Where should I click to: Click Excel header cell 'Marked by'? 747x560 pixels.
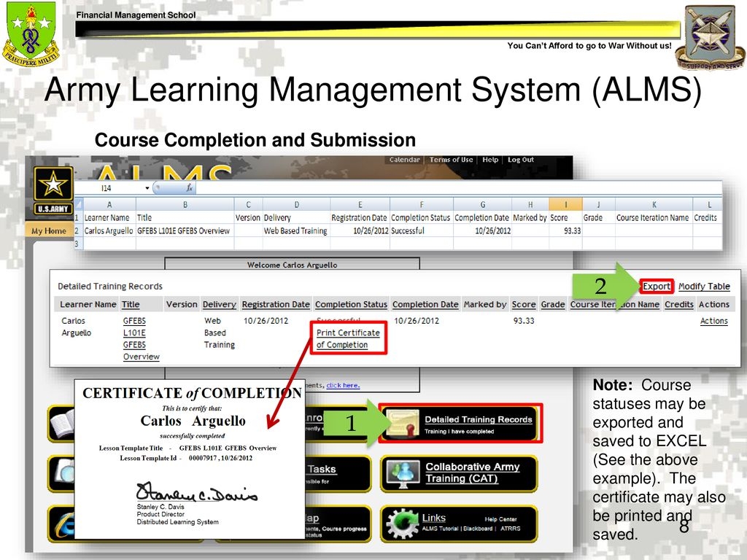click(530, 217)
